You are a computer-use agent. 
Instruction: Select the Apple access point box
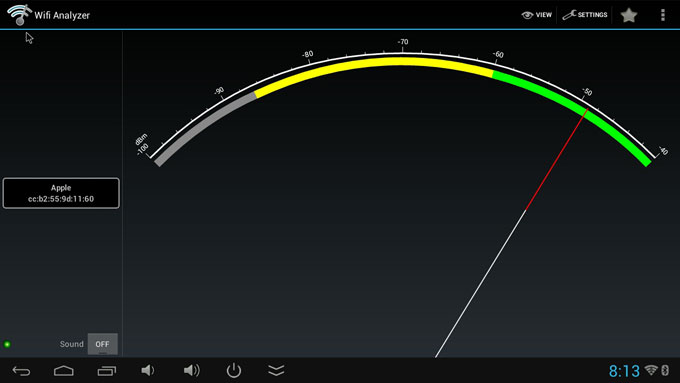(61, 193)
